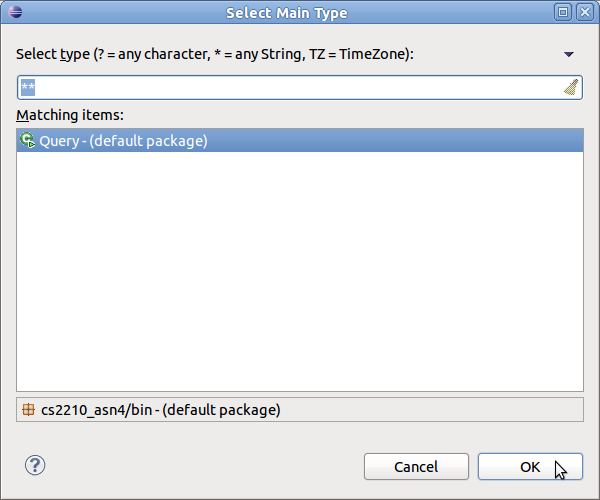Click the runnable class icon beside Query

(x=28, y=141)
